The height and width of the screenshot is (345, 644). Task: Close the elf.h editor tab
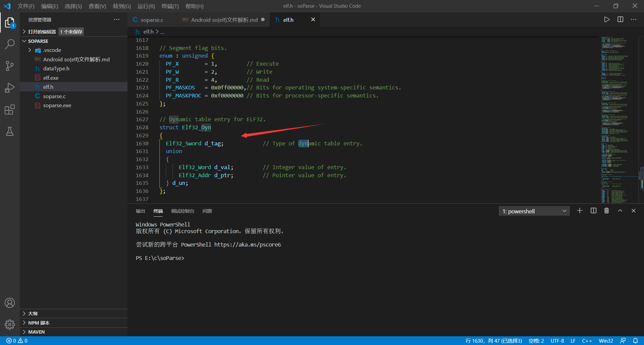pyautogui.click(x=313, y=20)
